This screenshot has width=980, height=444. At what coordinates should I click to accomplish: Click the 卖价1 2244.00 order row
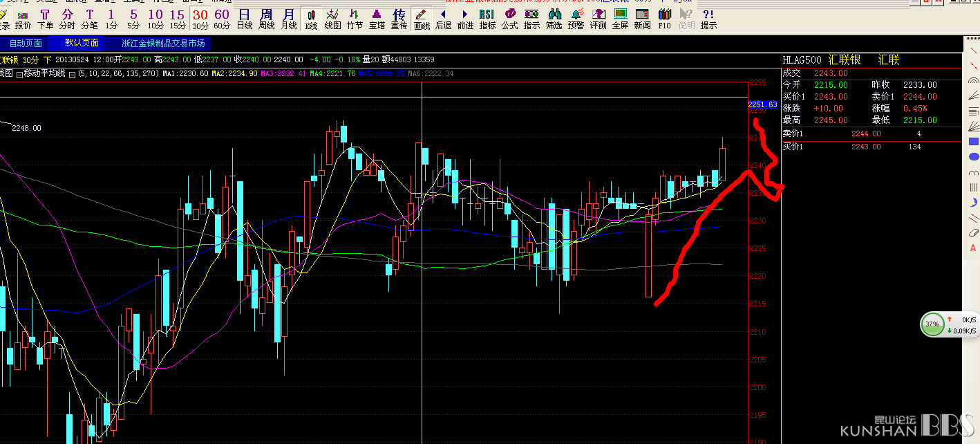coord(872,133)
